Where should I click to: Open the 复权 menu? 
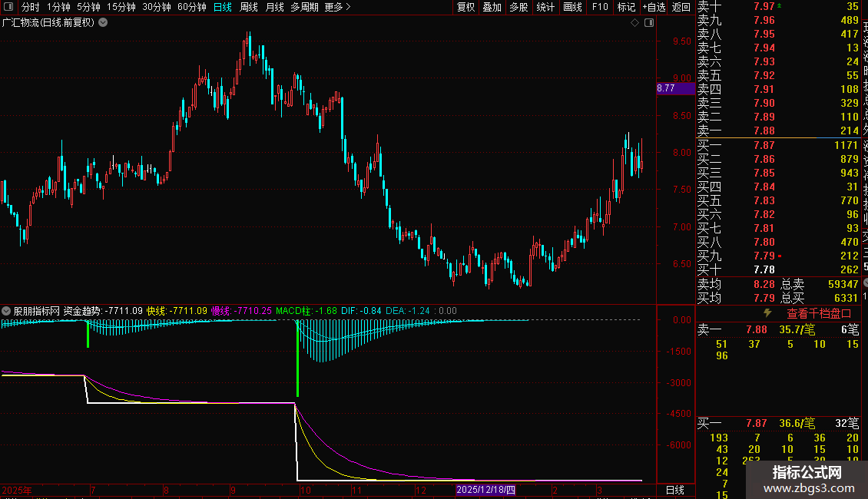click(465, 7)
